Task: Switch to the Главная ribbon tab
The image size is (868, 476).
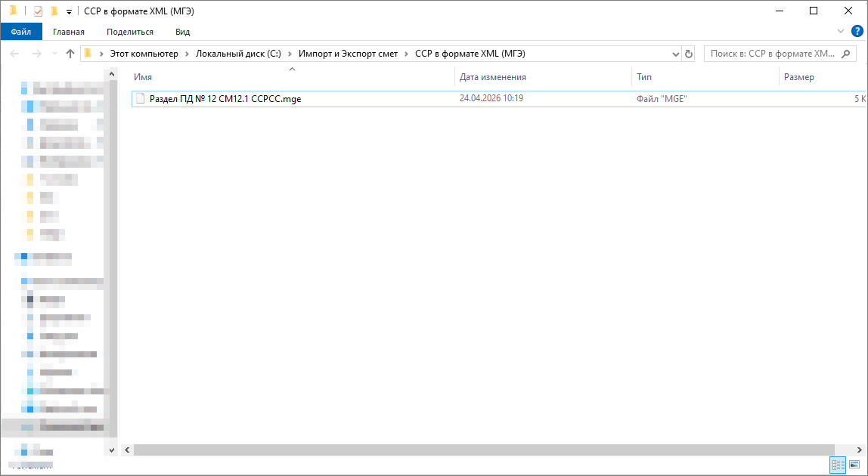Action: [x=69, y=32]
